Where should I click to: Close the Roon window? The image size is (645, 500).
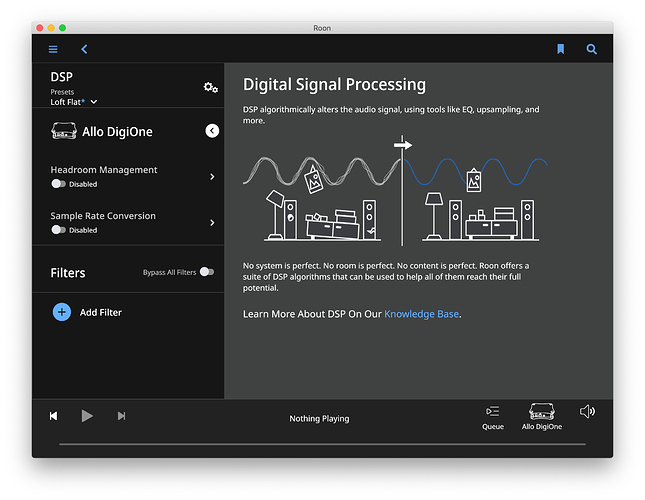(40, 28)
